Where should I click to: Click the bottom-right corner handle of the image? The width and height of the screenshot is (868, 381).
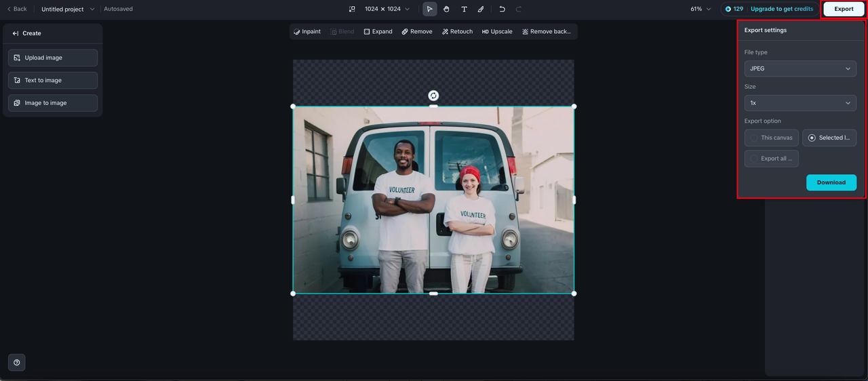click(574, 294)
